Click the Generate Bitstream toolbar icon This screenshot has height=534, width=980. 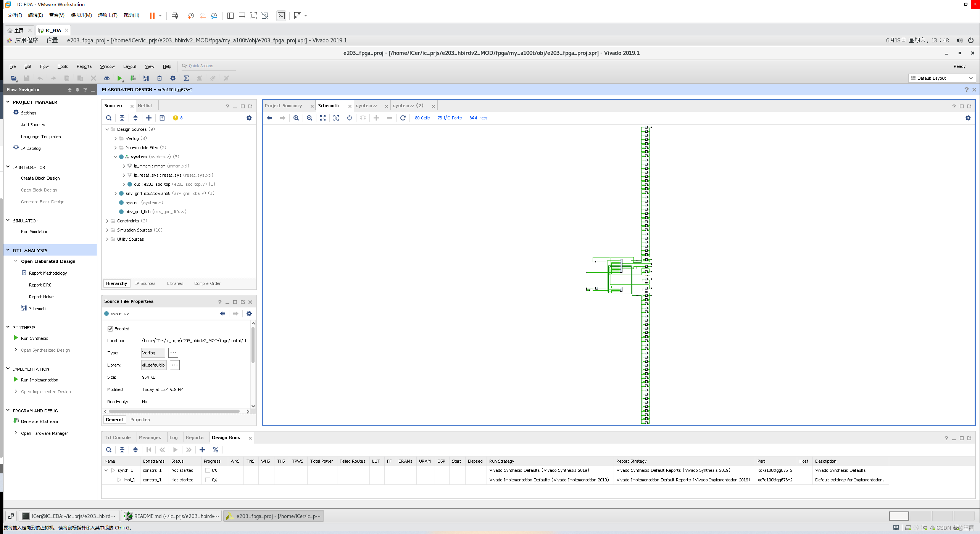(133, 78)
